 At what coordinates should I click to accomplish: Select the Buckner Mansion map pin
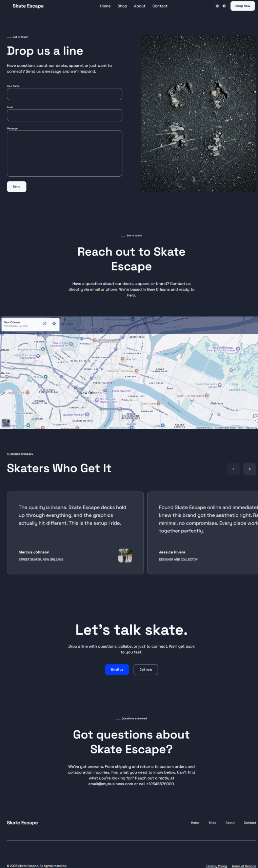(87, 415)
